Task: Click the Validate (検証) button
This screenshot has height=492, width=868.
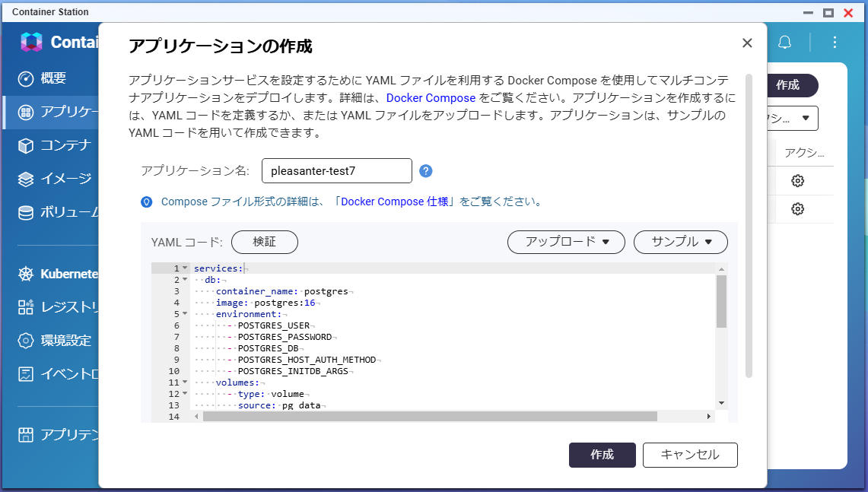Action: pos(265,242)
